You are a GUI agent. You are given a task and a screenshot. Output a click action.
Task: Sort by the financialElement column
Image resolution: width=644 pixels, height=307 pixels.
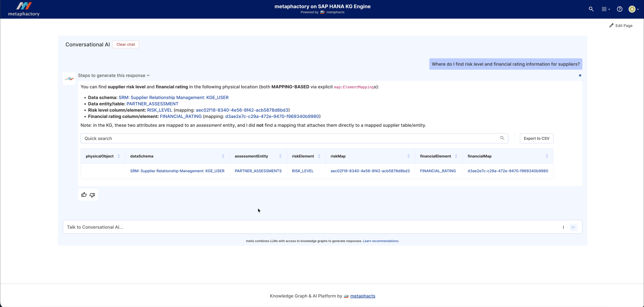pos(456,156)
